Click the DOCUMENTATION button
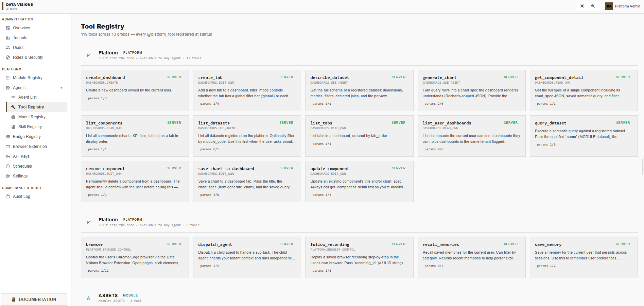 (34, 300)
